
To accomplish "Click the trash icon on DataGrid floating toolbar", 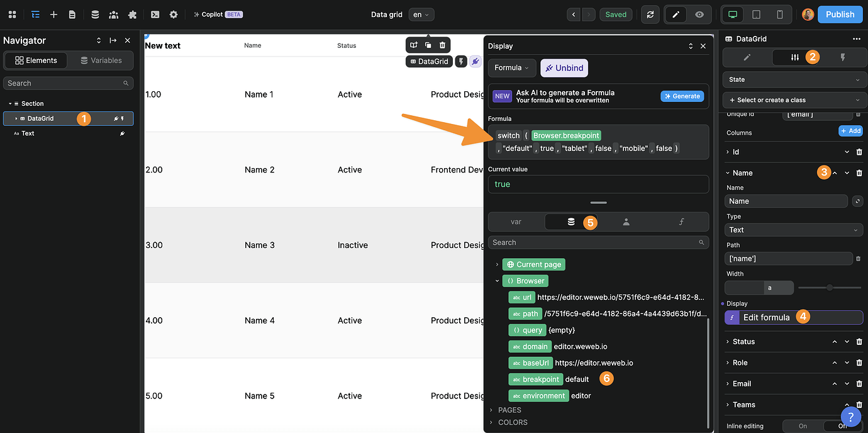I will pyautogui.click(x=443, y=45).
